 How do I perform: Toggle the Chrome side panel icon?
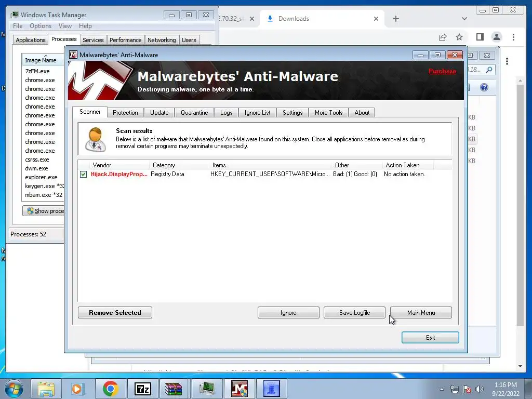coord(480,37)
